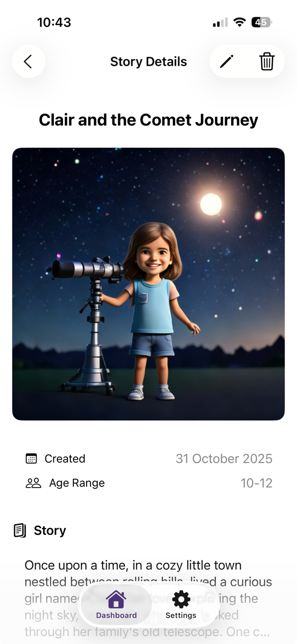Tap the Settings gear icon
Image resolution: width=297 pixels, height=644 pixels.
click(x=181, y=599)
